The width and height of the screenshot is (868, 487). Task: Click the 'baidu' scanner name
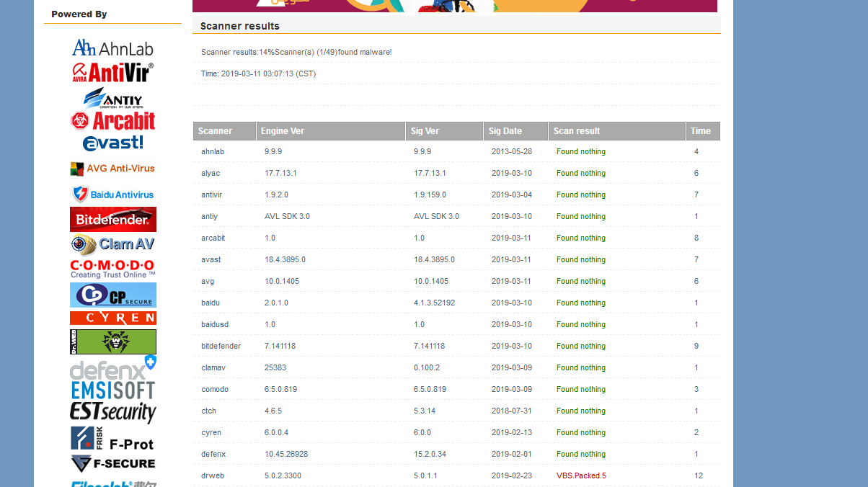click(211, 303)
